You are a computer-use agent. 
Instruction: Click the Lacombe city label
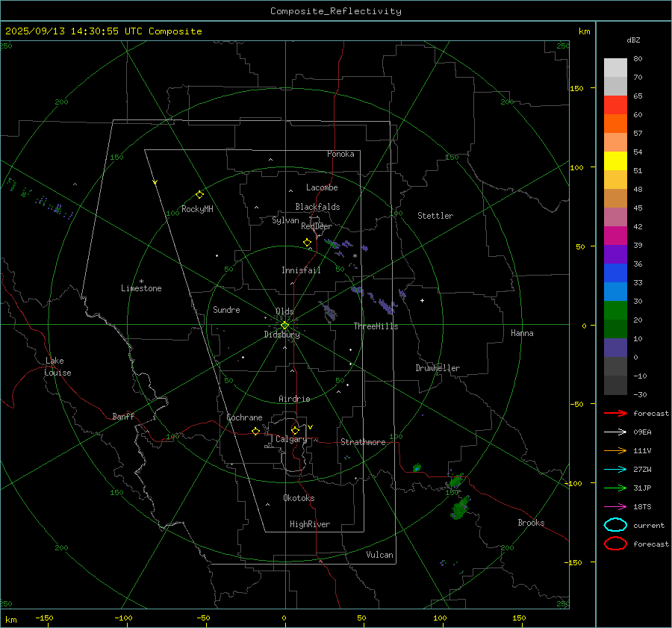click(322, 187)
